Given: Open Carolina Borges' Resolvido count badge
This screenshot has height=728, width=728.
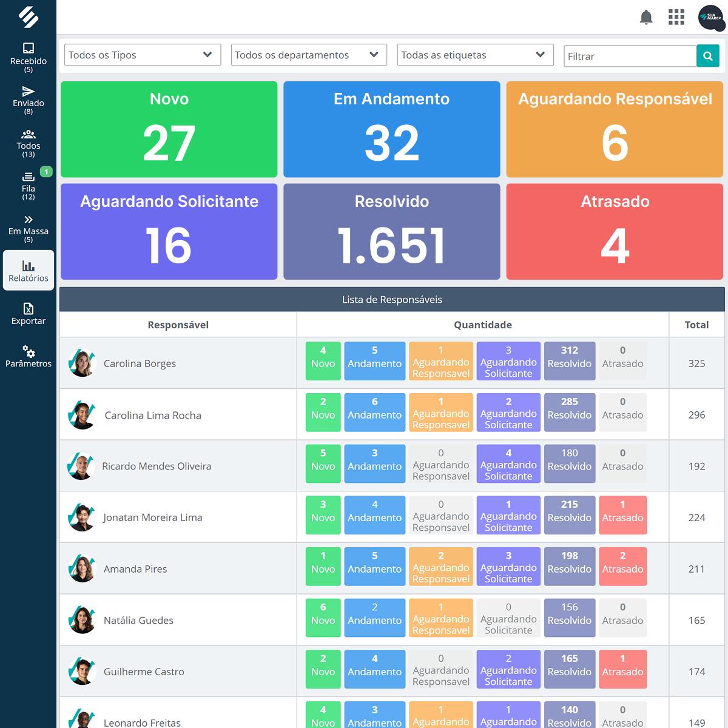Looking at the screenshot, I should [569, 361].
